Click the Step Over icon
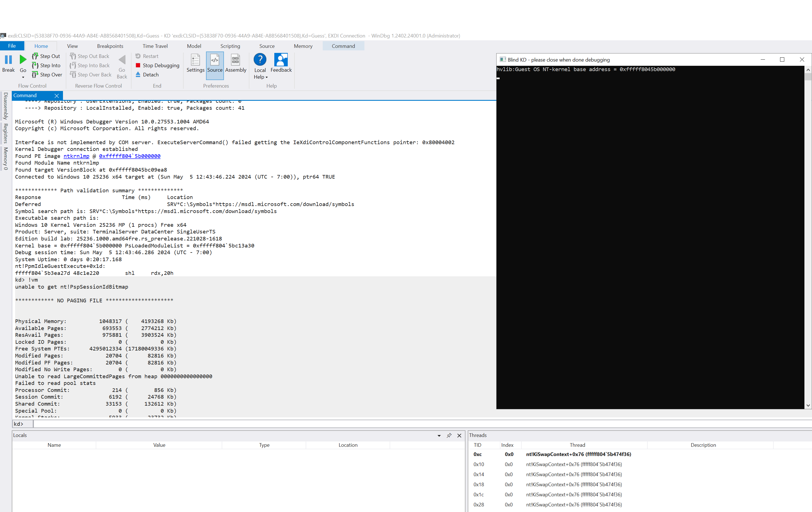This screenshot has width=812, height=512. click(35, 74)
